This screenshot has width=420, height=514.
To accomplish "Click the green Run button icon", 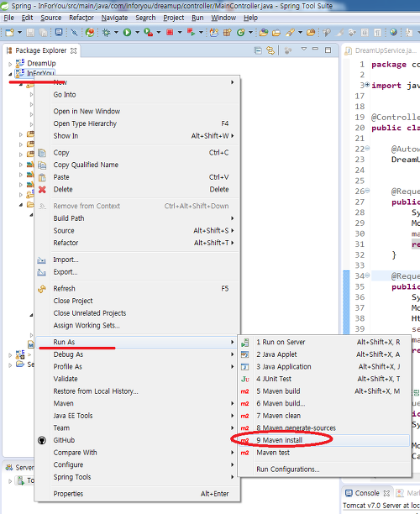I will click(127, 32).
